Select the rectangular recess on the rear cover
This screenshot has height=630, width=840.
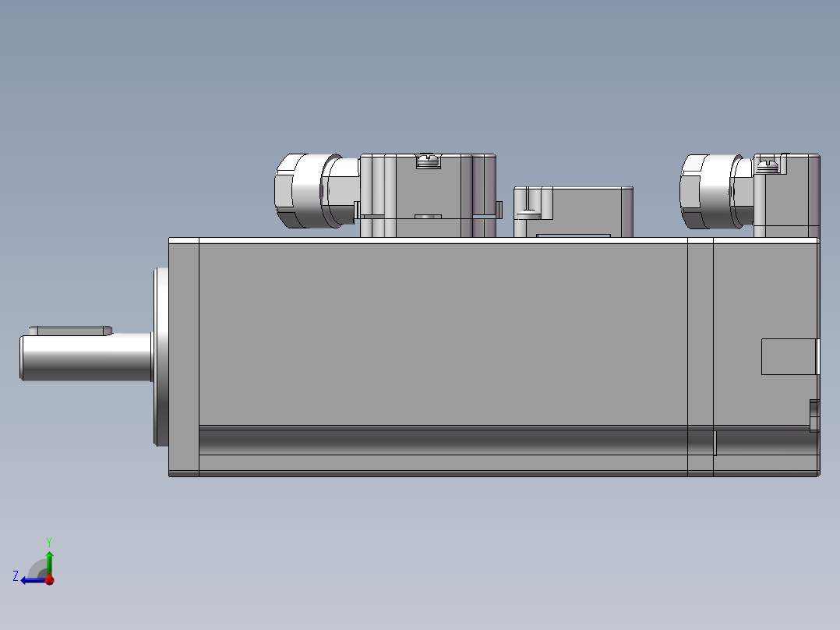click(x=789, y=356)
